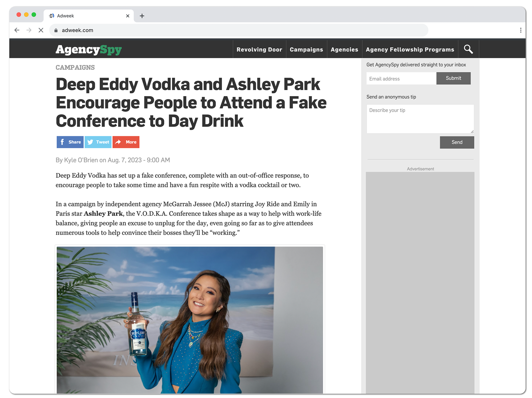532x398 pixels.
Task: Open the Campaigns nav item
Action: click(306, 50)
